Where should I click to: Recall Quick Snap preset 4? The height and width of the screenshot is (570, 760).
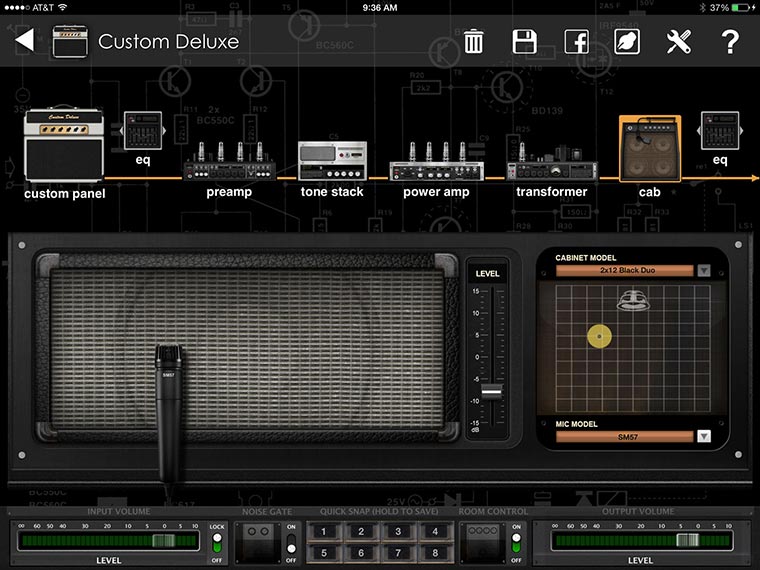click(x=435, y=532)
